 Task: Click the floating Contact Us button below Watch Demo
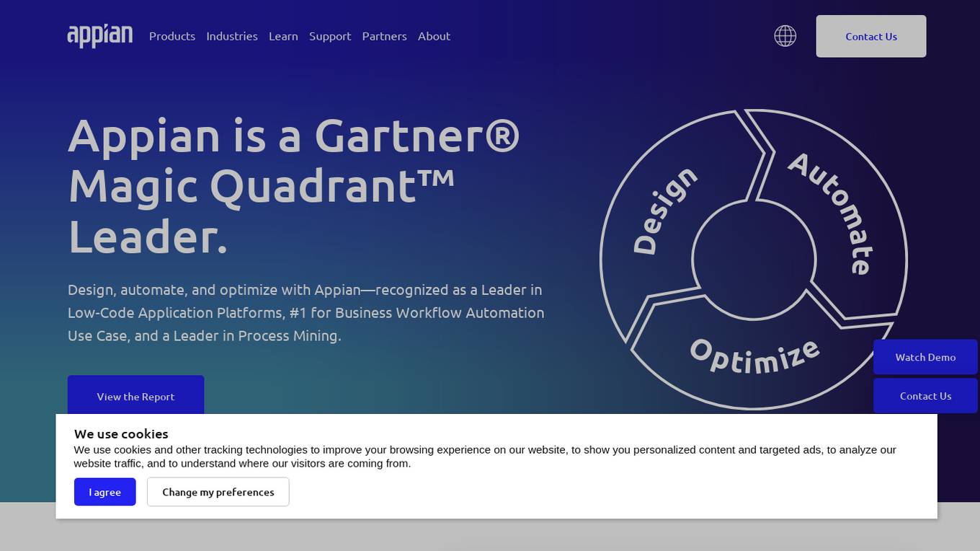pyautogui.click(x=925, y=396)
